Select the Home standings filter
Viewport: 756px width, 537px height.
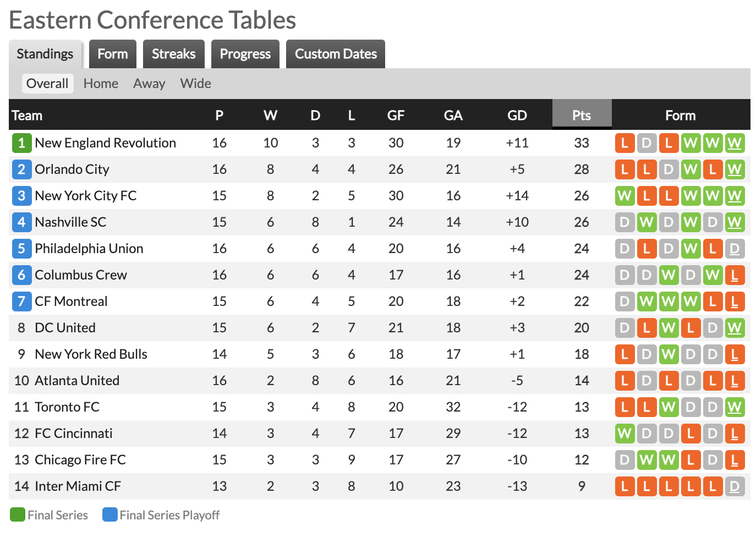(101, 84)
